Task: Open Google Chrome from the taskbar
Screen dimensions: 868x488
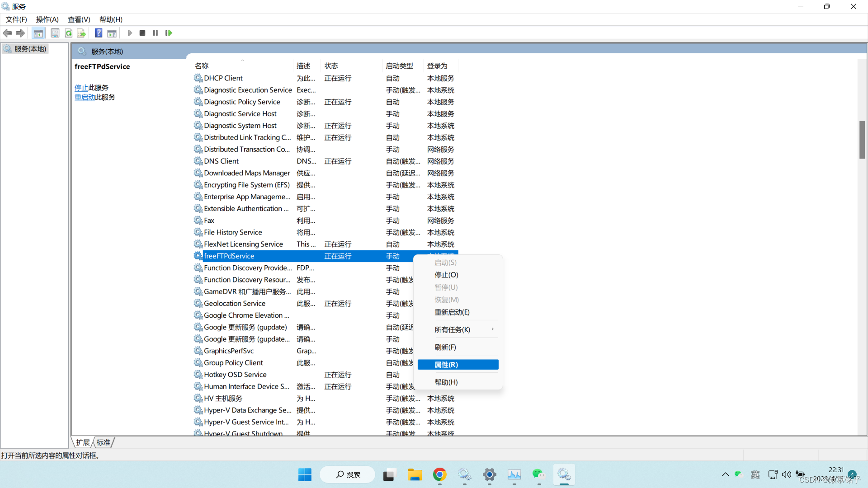Action: point(439,474)
